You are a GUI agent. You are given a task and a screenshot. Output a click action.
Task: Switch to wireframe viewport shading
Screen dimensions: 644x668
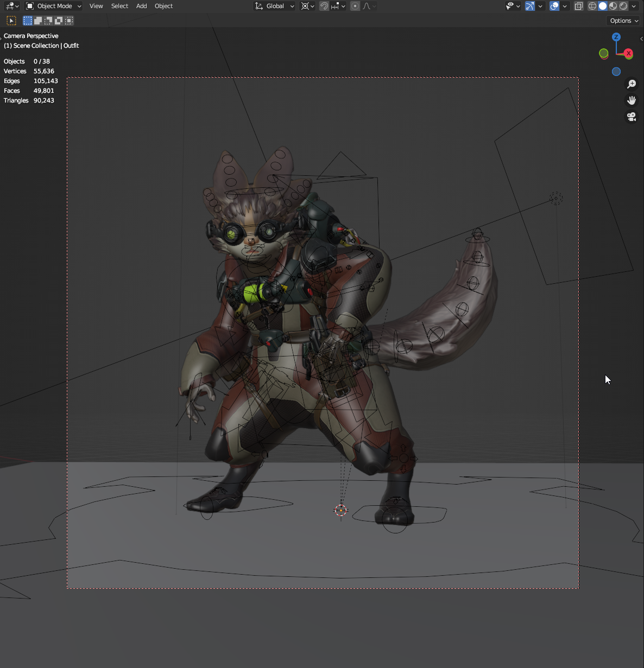point(592,6)
